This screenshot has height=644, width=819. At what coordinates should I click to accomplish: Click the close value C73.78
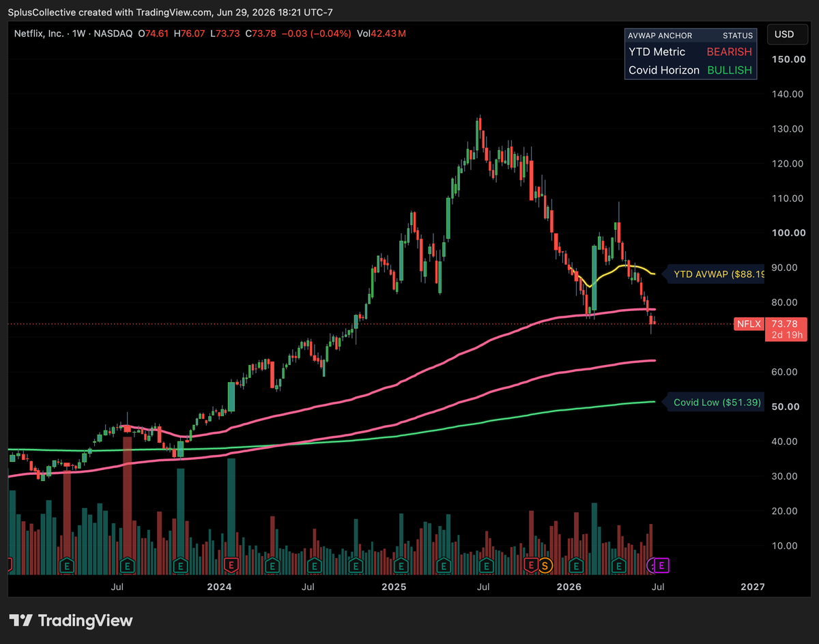coord(261,33)
